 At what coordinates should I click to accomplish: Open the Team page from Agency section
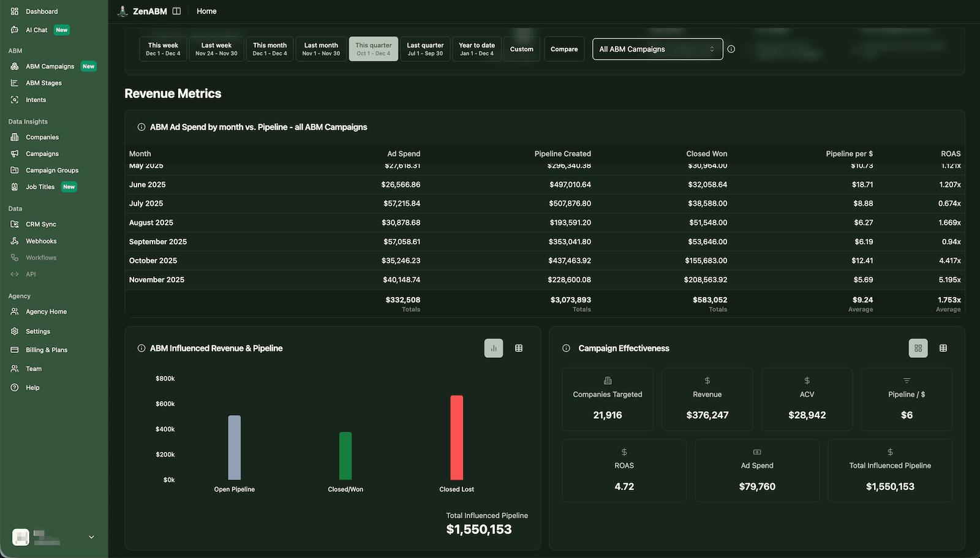(x=33, y=369)
